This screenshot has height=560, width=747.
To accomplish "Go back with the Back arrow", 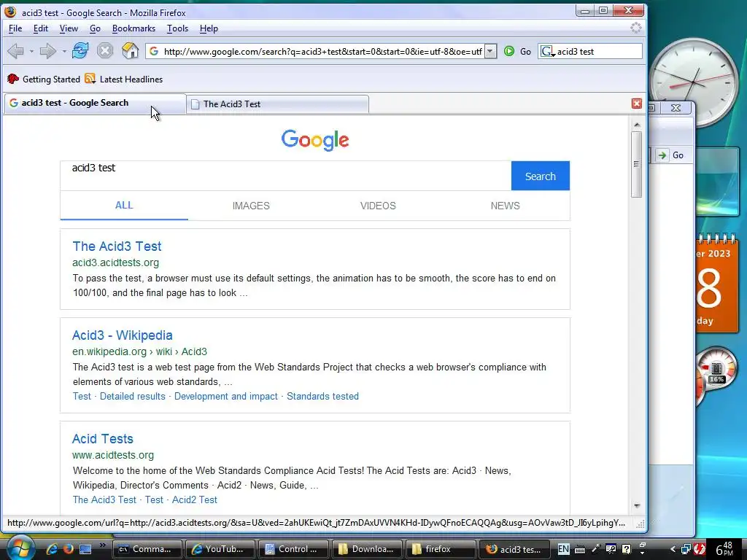I will (16, 51).
